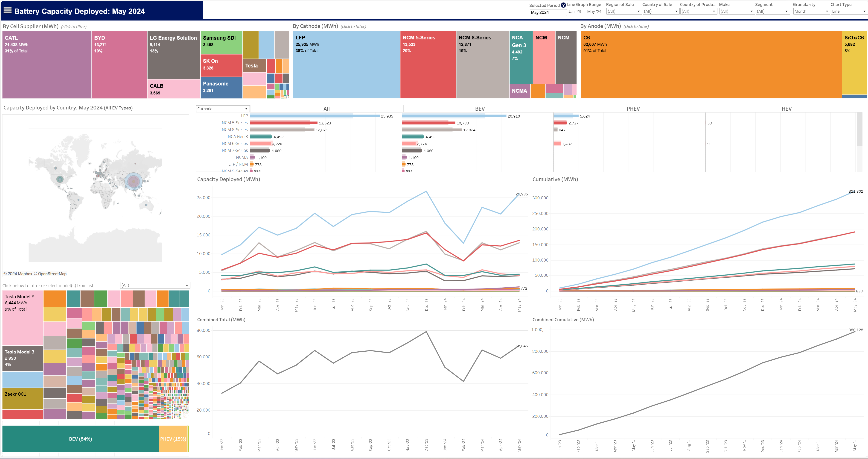The height and width of the screenshot is (459, 868).
Task: Click the large China bubble on map
Action: click(x=134, y=181)
